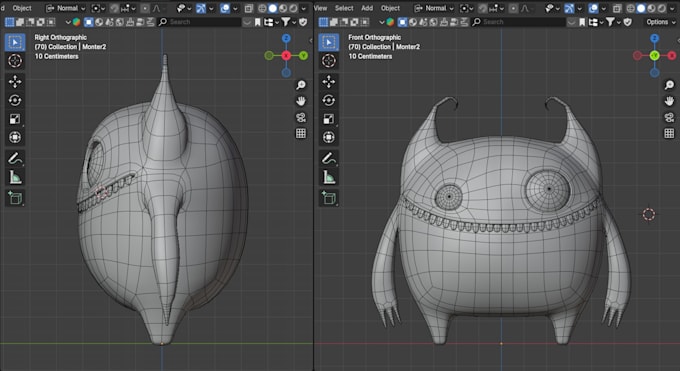This screenshot has width=680, height=371.
Task: Select the Add Cube tool in Front Orthographic viewport
Action: click(x=329, y=198)
